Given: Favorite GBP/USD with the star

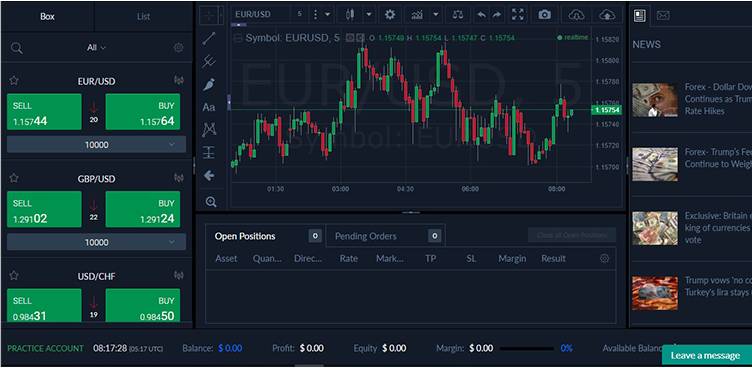Looking at the screenshot, I should click(x=14, y=178).
